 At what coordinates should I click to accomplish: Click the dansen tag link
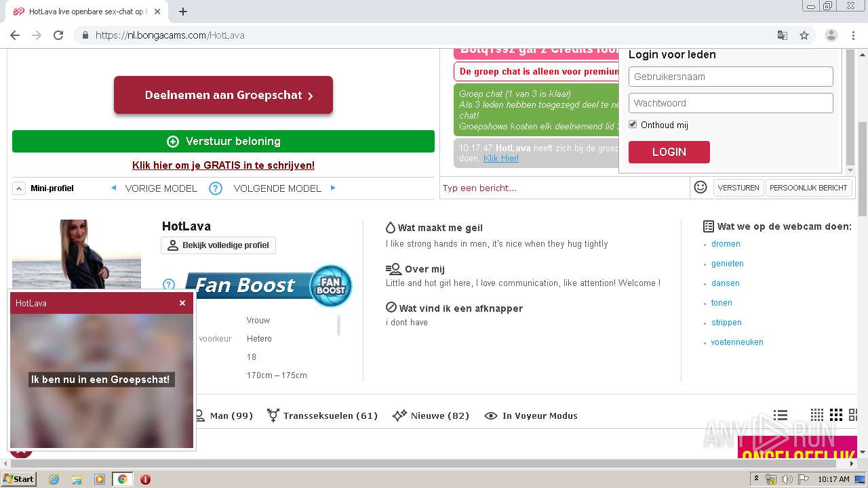click(726, 283)
